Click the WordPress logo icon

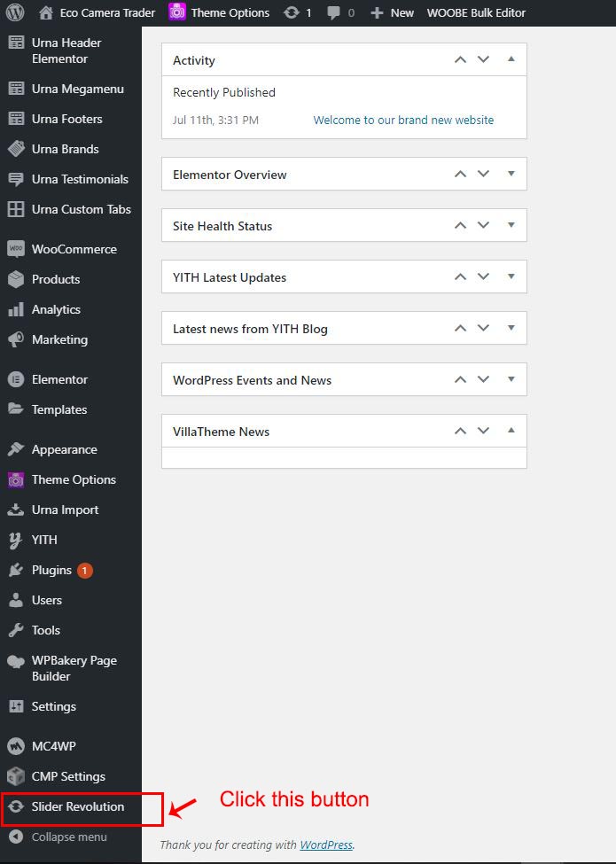[x=15, y=12]
